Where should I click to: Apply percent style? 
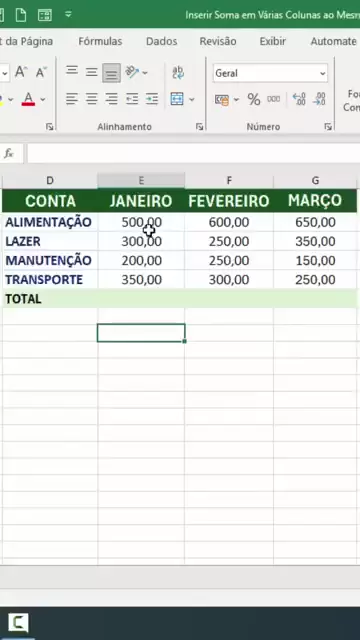click(254, 99)
